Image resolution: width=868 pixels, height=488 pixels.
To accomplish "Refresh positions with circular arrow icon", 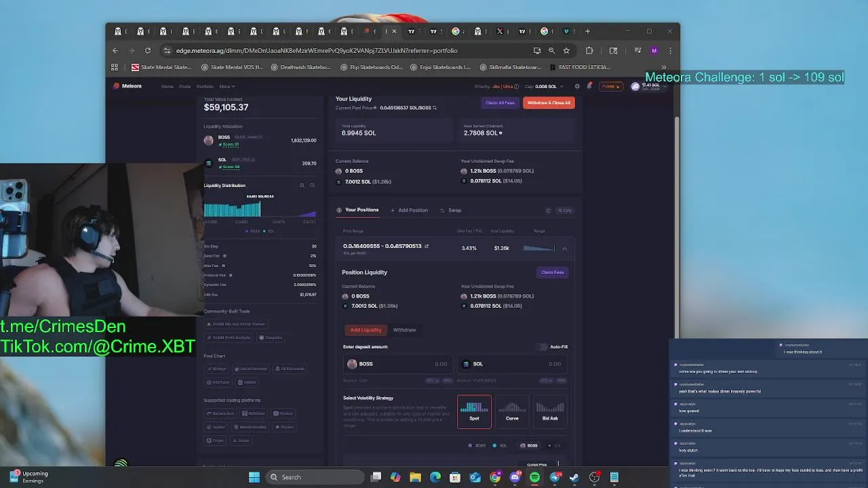I will click(549, 210).
